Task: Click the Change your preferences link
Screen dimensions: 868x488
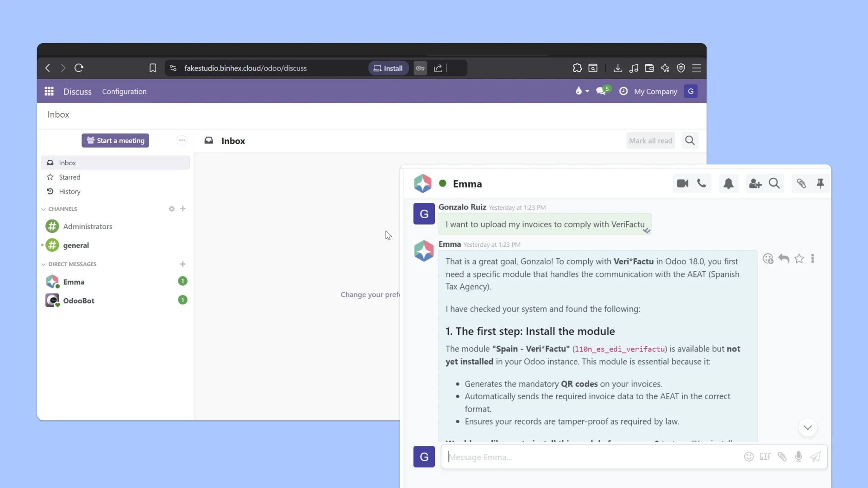Action: 370,294
